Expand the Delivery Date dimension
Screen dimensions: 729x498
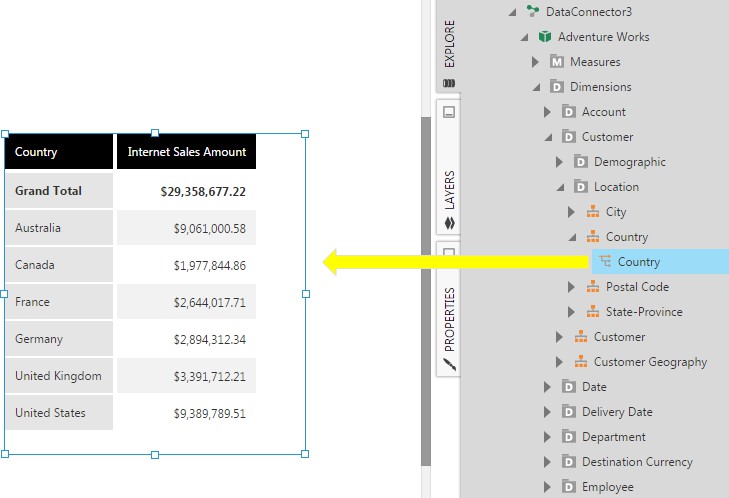(x=547, y=412)
